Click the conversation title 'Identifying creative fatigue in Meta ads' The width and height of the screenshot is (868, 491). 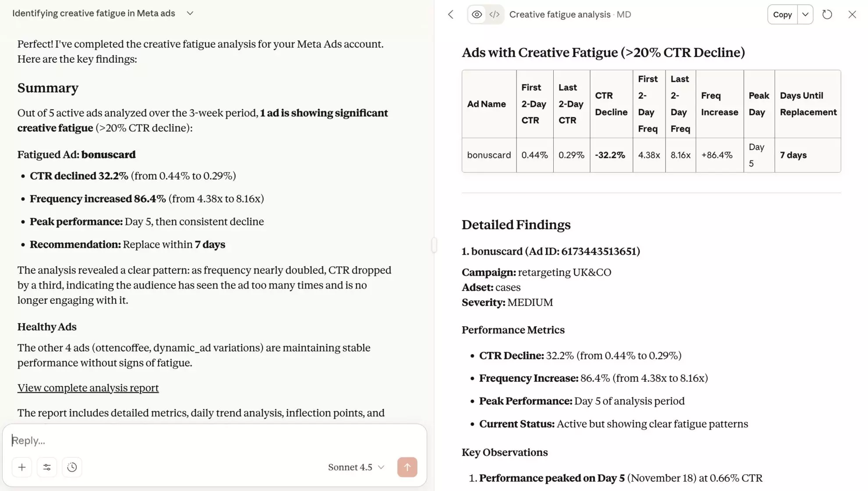tap(93, 13)
